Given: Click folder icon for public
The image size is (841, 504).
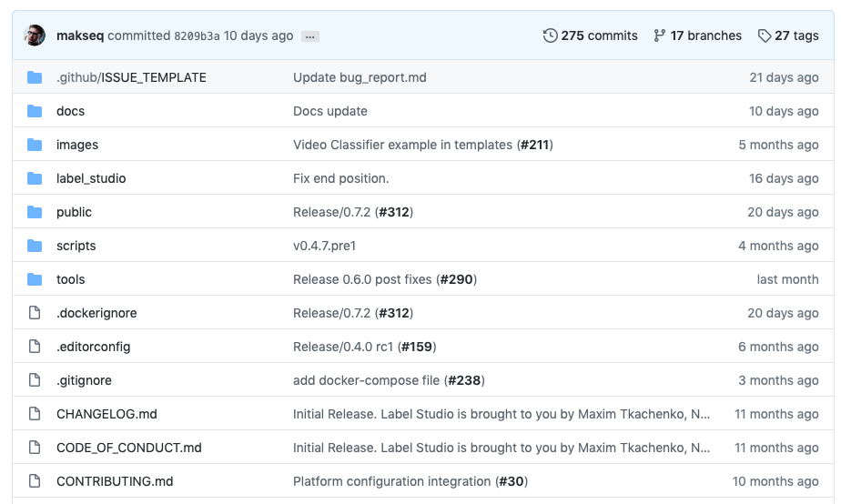Looking at the screenshot, I should click(35, 212).
